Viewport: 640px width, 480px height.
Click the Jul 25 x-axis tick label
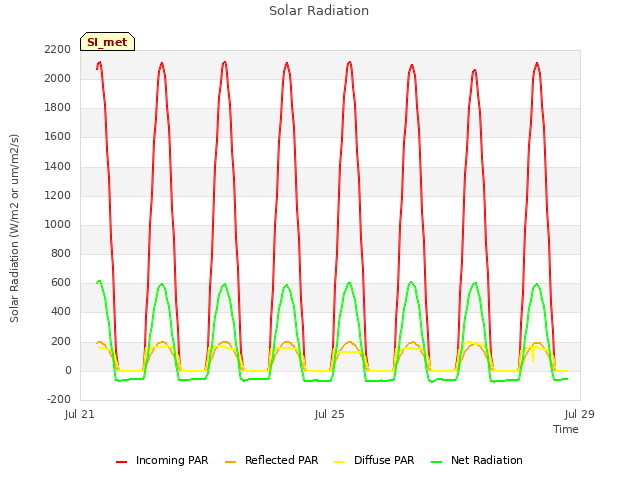[x=329, y=414]
